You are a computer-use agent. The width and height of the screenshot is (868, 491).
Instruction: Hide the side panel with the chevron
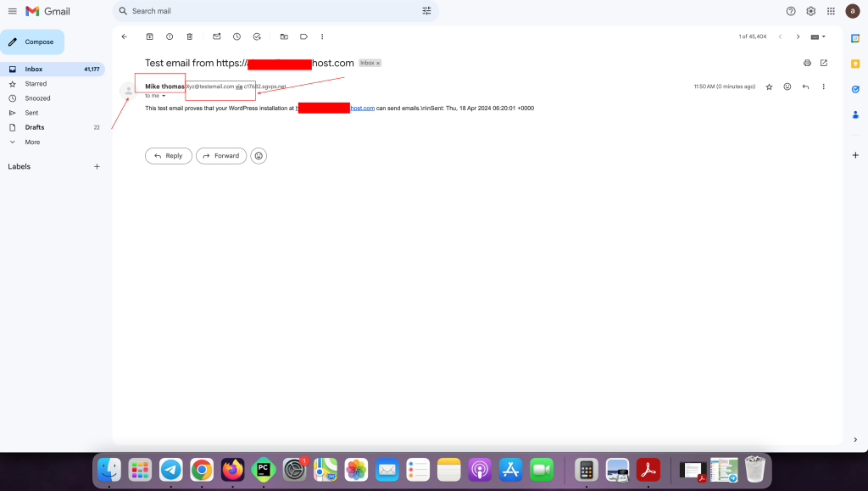pos(855,439)
